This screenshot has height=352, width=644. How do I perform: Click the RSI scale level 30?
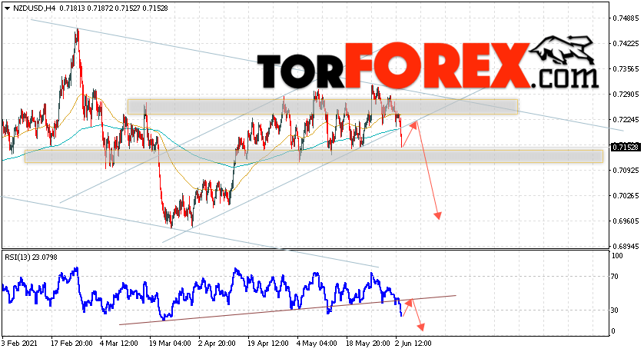[x=615, y=310]
